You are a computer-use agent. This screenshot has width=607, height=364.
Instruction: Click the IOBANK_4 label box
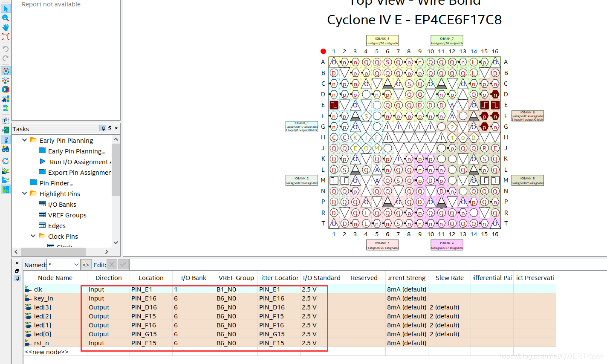coord(447,245)
